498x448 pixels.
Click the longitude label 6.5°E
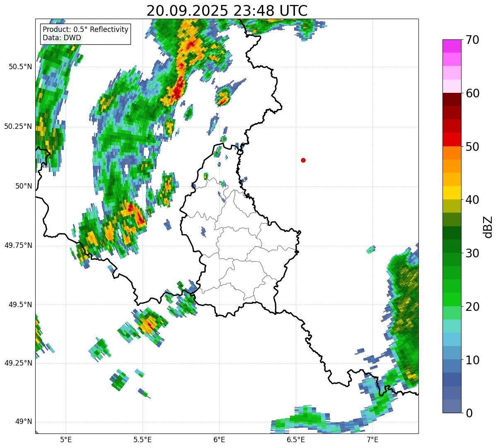coord(296,439)
